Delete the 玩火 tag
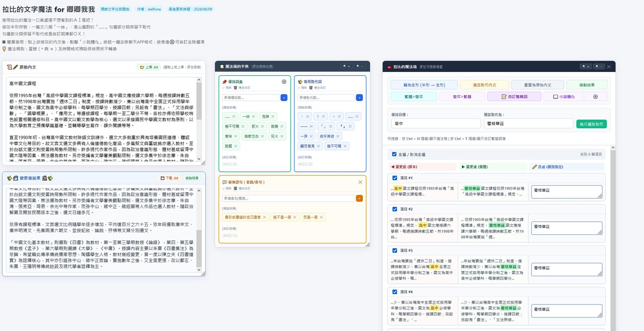 [282, 136]
